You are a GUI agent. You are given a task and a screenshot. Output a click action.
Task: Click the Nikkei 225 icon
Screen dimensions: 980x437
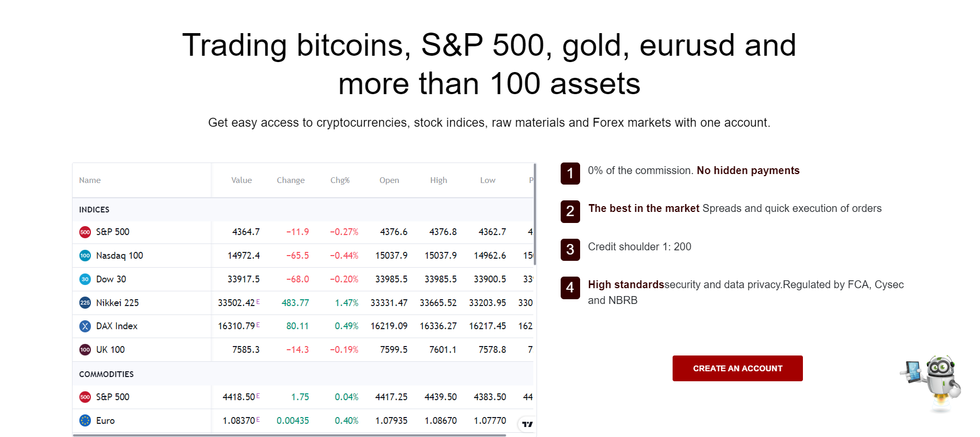(85, 303)
